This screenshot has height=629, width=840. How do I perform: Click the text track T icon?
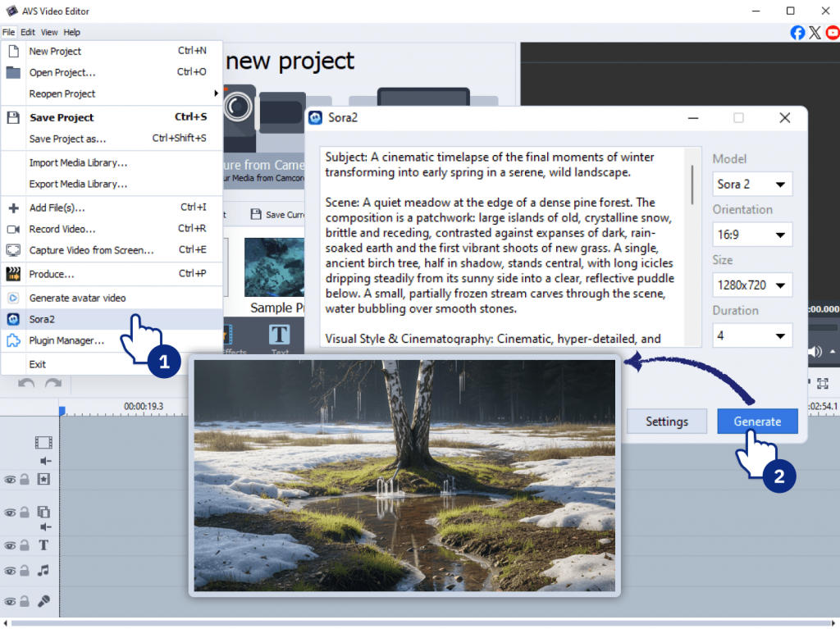coord(43,545)
